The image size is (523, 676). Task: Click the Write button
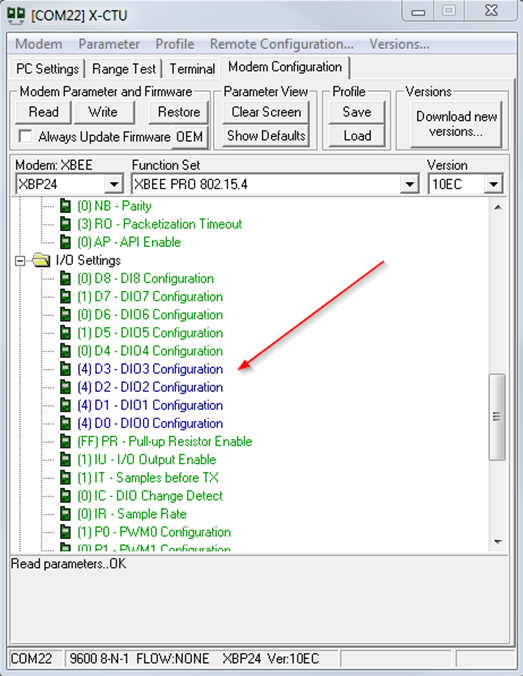coord(103,112)
